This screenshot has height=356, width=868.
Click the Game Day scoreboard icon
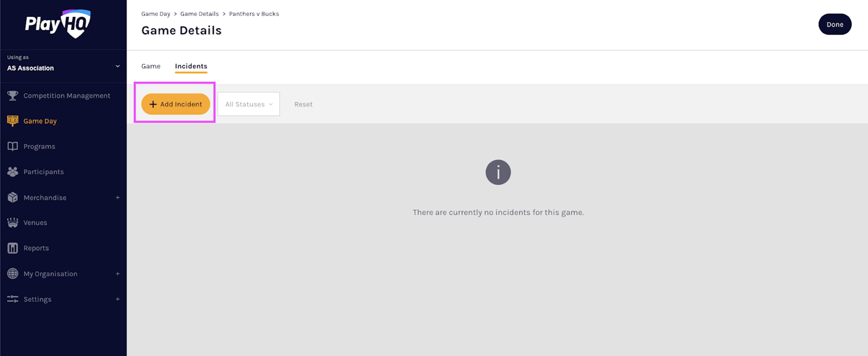coord(13,121)
